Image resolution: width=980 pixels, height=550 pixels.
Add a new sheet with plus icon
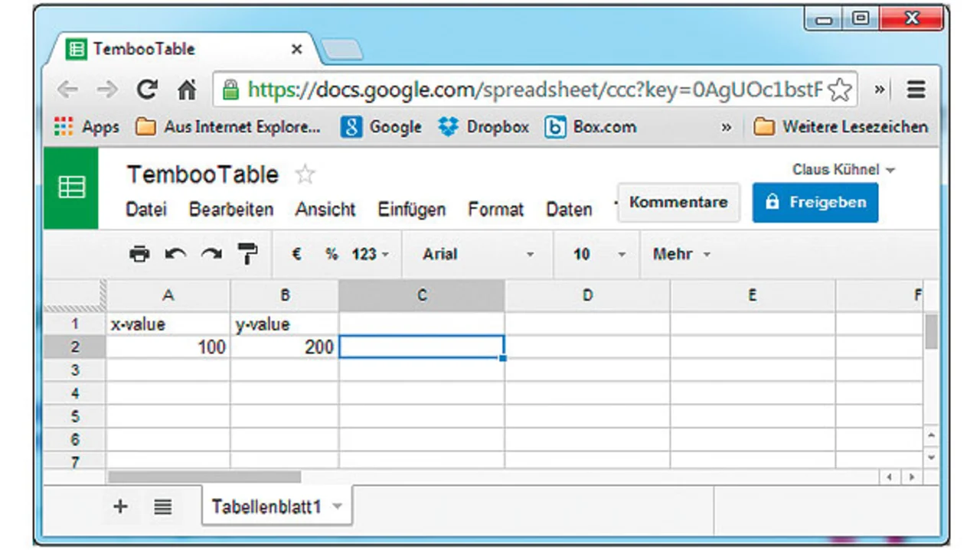tap(120, 506)
